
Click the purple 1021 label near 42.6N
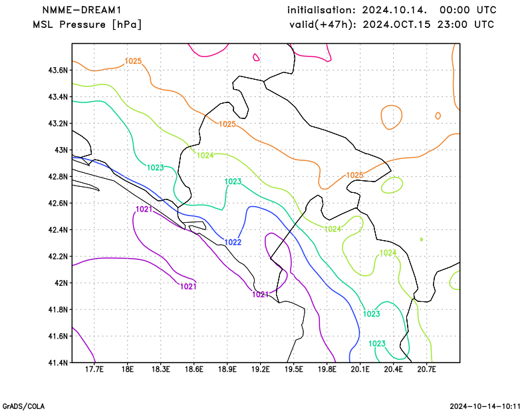pos(144,209)
